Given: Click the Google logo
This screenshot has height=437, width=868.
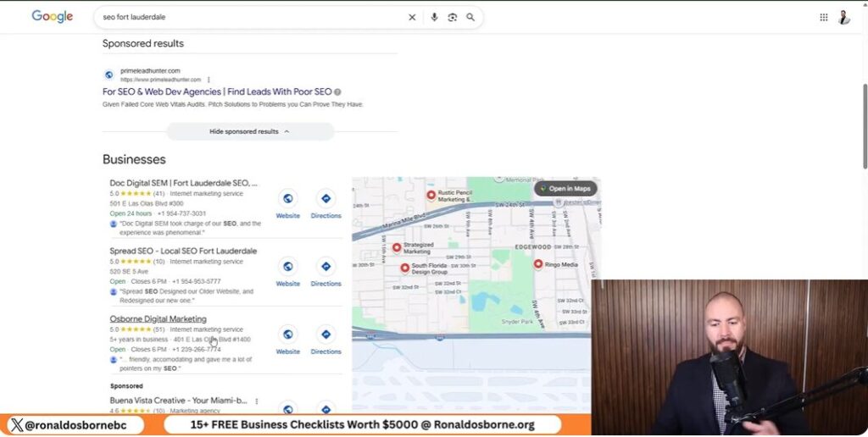Looking at the screenshot, I should click(x=52, y=17).
